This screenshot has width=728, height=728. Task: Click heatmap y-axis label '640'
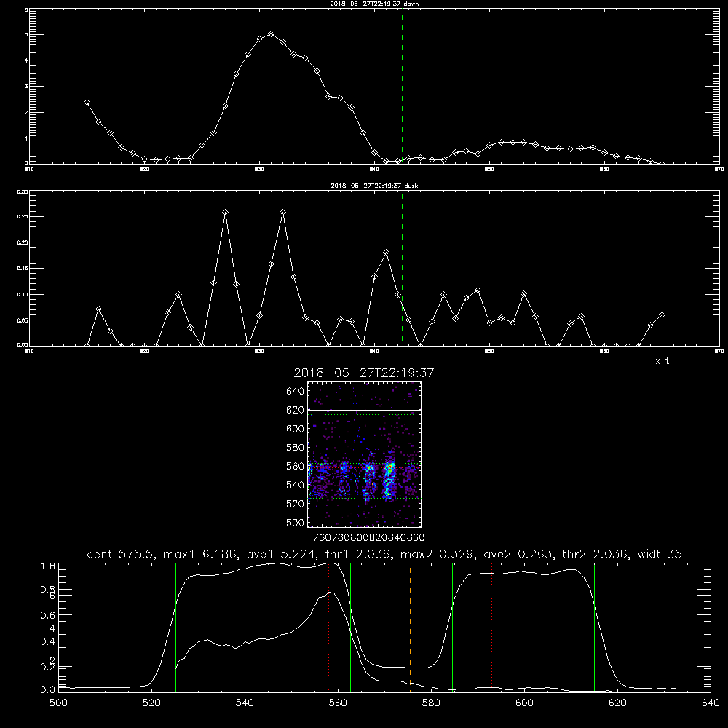pyautogui.click(x=296, y=391)
